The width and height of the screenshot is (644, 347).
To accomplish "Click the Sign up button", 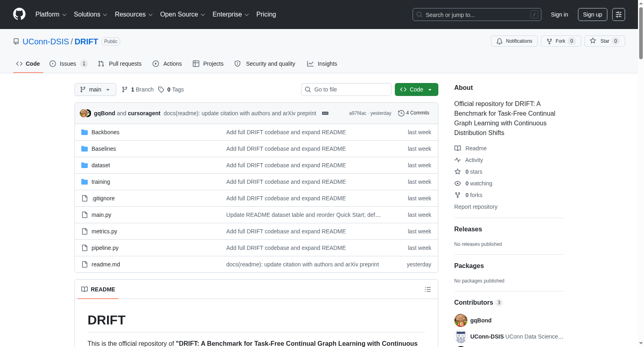I will (592, 15).
